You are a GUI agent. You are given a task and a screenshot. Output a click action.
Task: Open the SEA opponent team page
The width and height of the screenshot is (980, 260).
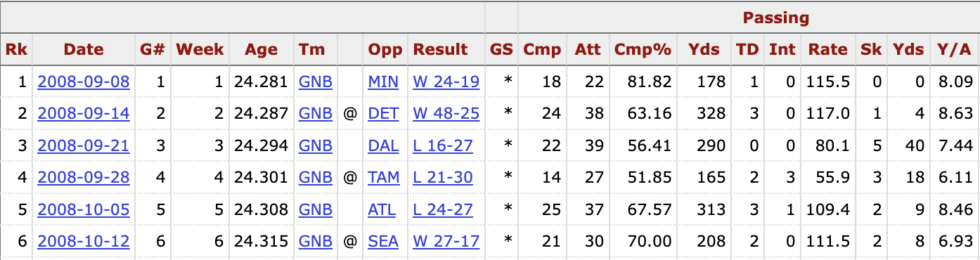click(383, 241)
